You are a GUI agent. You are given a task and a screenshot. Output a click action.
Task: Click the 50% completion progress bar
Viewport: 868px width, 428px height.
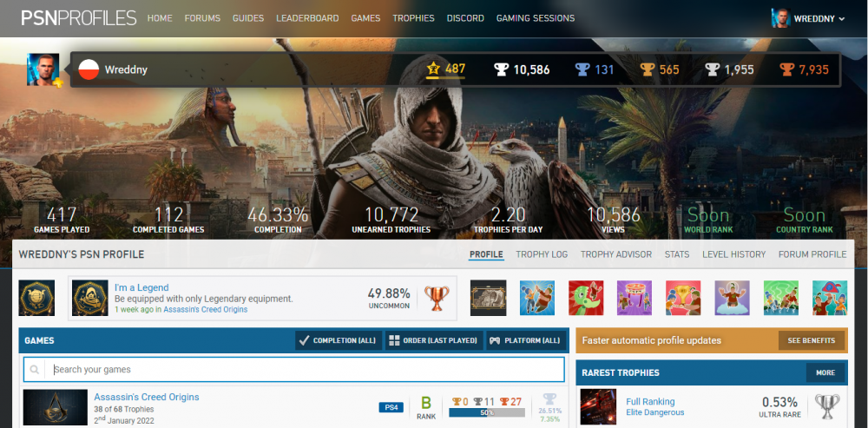click(x=487, y=413)
